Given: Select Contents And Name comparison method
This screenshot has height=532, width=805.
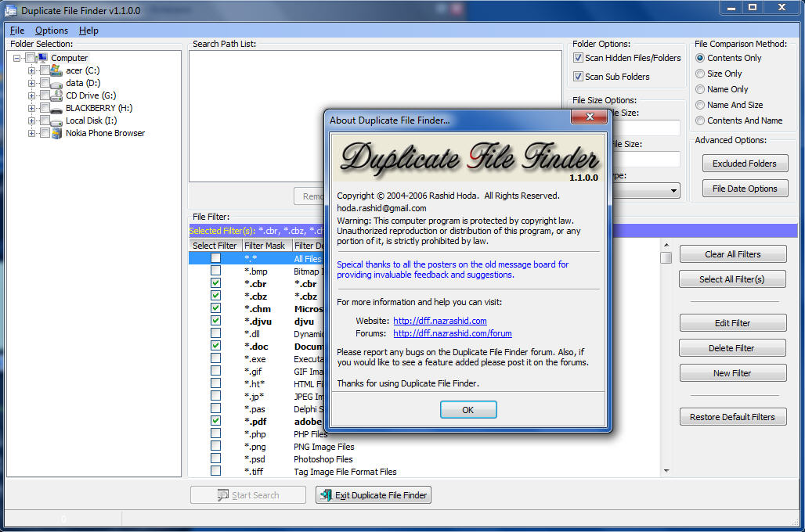Looking at the screenshot, I should [x=700, y=120].
